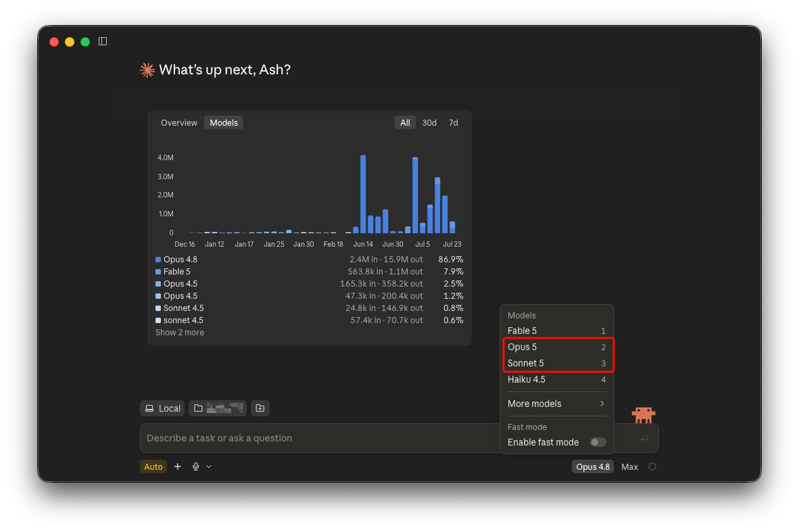Click the Fable 5 legend row label

pyautogui.click(x=177, y=272)
